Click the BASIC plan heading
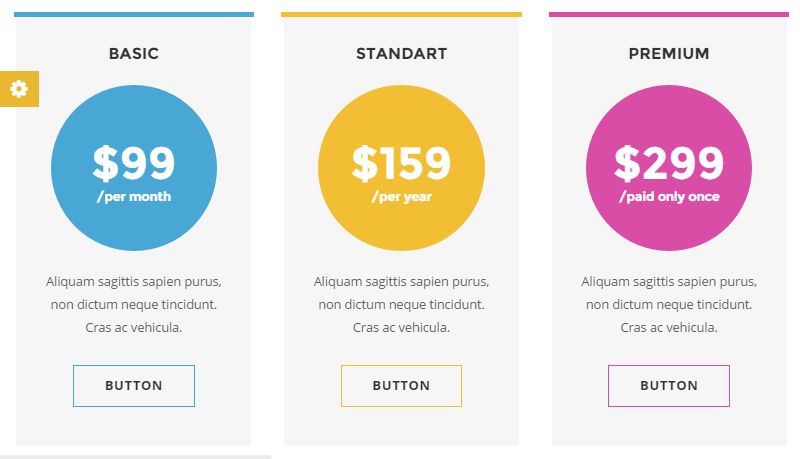This screenshot has width=800, height=459. click(x=134, y=54)
